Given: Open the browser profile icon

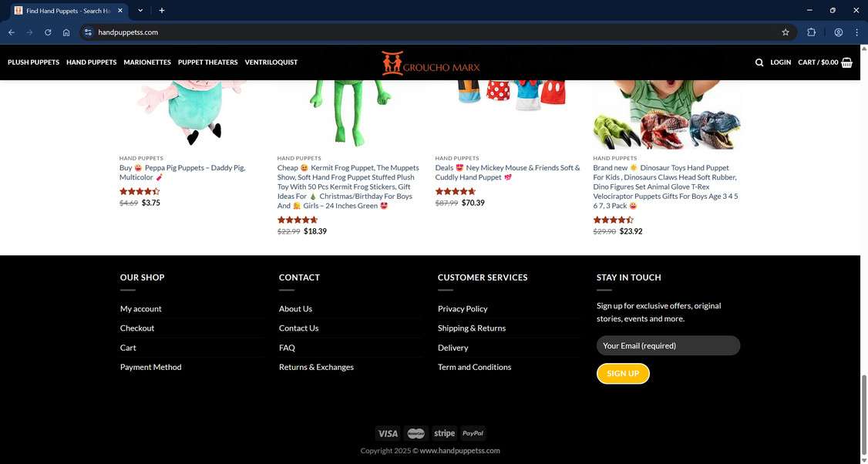Looking at the screenshot, I should coord(839,32).
